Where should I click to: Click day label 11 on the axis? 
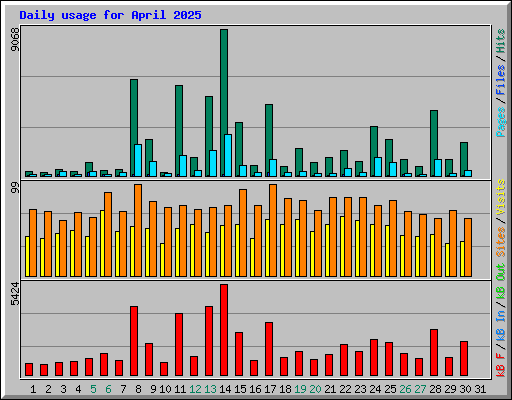180,389
